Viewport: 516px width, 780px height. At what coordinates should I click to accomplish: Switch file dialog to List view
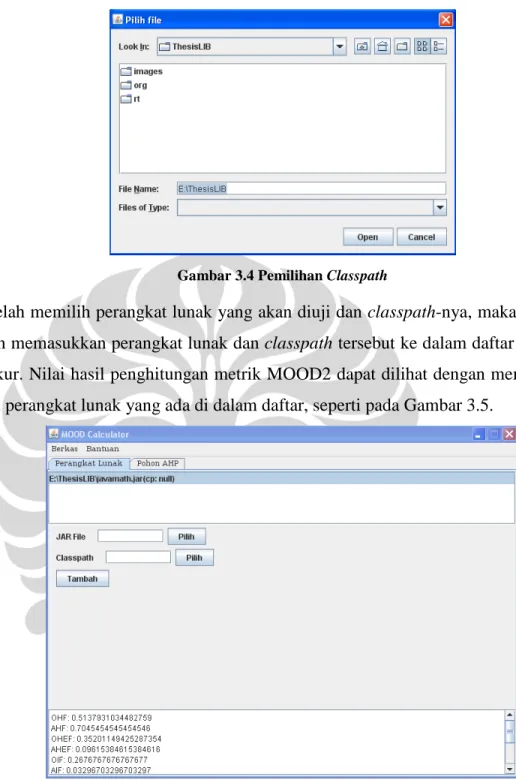(x=421, y=46)
